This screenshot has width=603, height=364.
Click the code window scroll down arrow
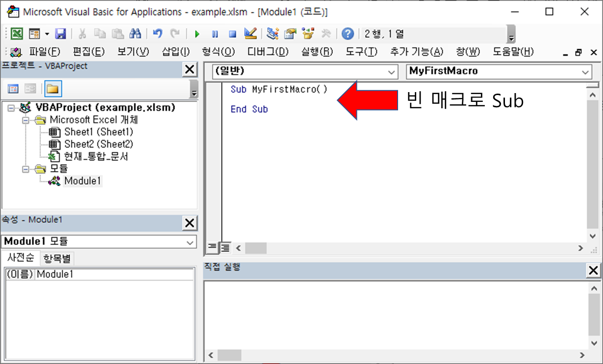(x=593, y=235)
